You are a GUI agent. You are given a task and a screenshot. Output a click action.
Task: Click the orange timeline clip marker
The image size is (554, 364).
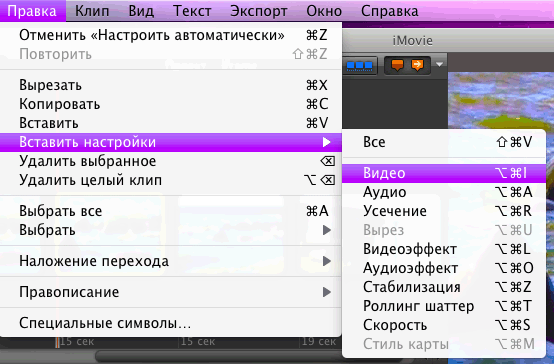(x=57, y=342)
